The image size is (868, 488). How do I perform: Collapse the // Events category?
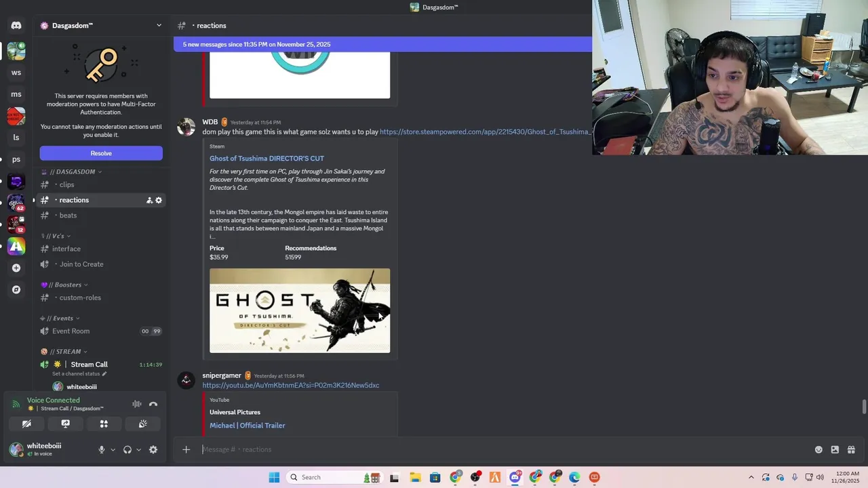pos(60,318)
